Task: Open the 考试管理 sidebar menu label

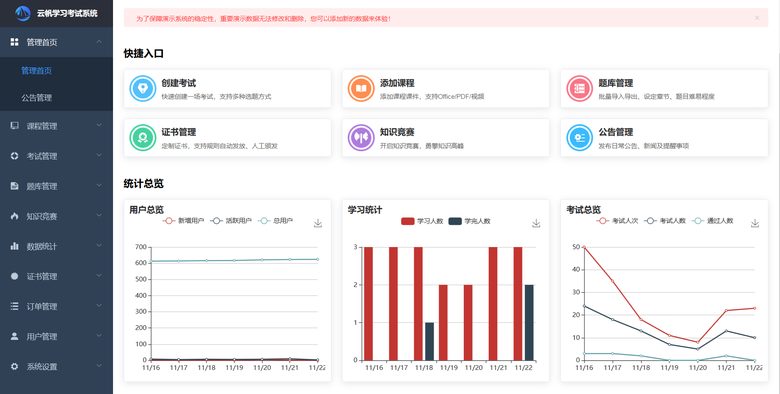Action: pyautogui.click(x=42, y=156)
